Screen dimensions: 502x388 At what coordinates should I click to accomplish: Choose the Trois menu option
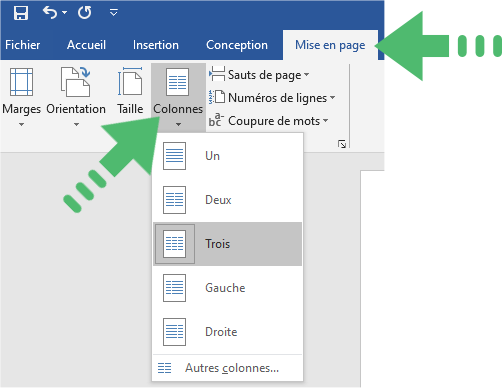pos(228,244)
